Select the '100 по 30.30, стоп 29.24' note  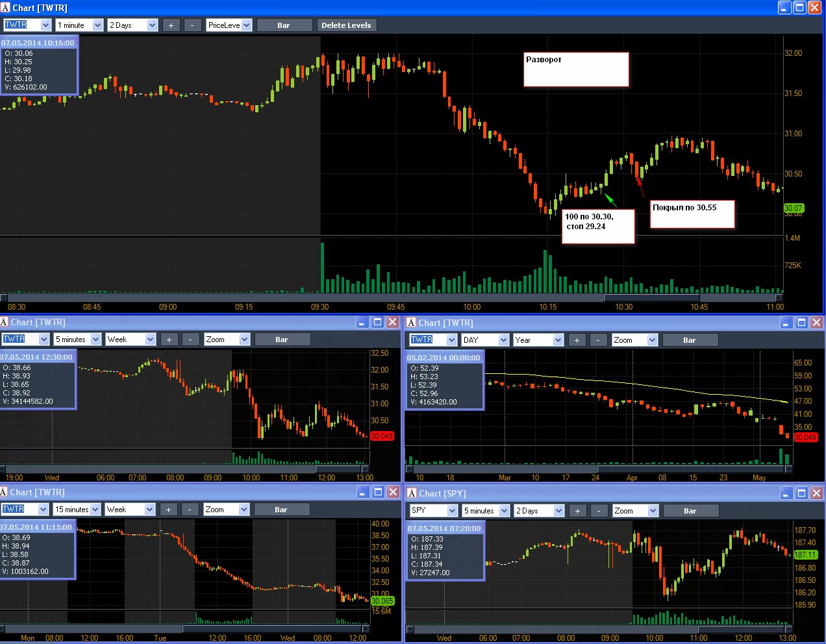[598, 226]
